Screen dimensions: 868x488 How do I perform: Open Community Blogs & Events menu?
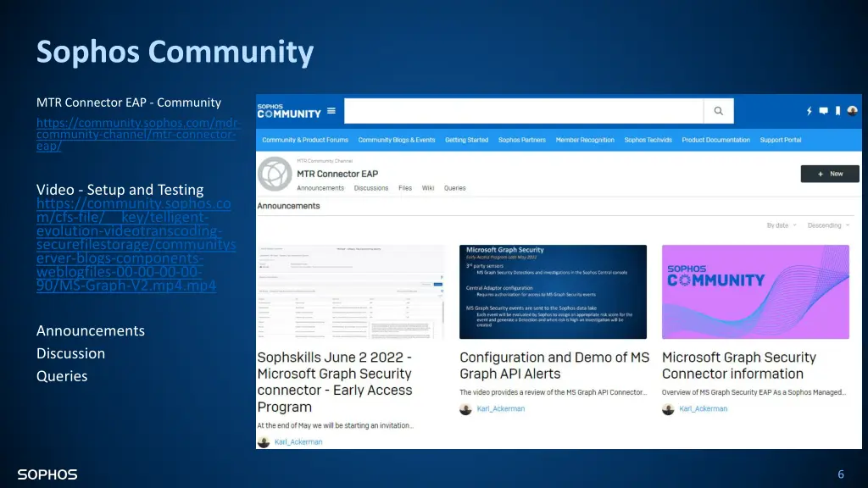[x=397, y=140]
